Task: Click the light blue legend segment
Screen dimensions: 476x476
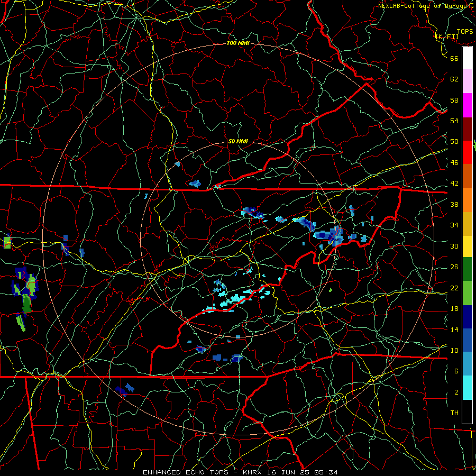Action: tap(467, 364)
